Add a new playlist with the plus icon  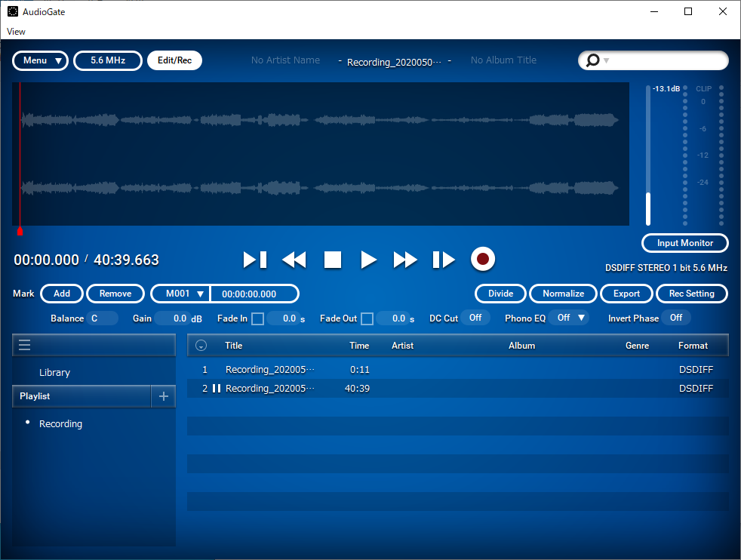pyautogui.click(x=164, y=396)
